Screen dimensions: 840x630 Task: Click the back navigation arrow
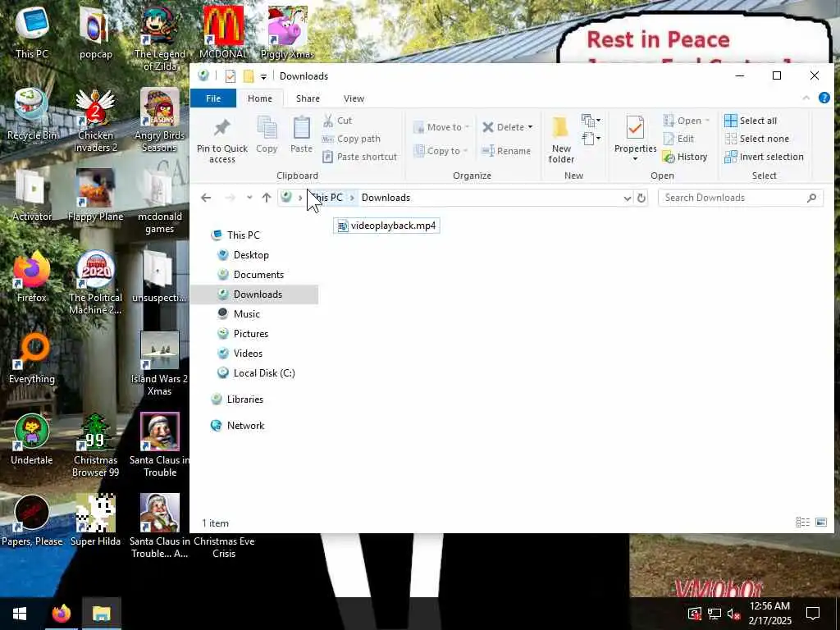coord(206,198)
